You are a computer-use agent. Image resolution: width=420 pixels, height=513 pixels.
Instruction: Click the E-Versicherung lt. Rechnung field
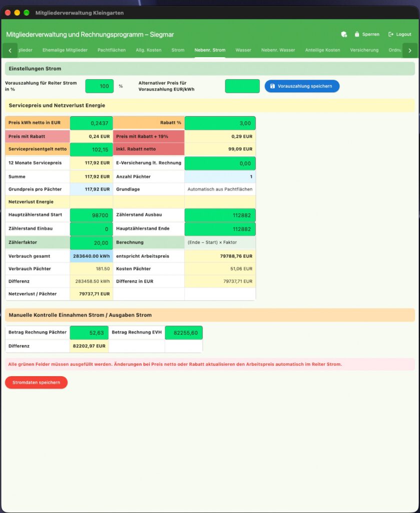coord(220,163)
